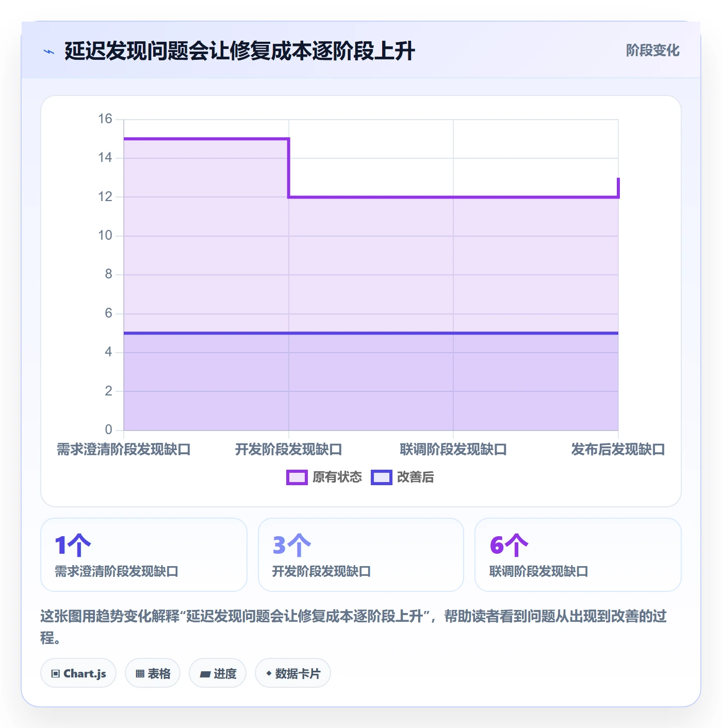Click x-axis label 发布后发现缺口
722x728 pixels.
[x=618, y=450]
